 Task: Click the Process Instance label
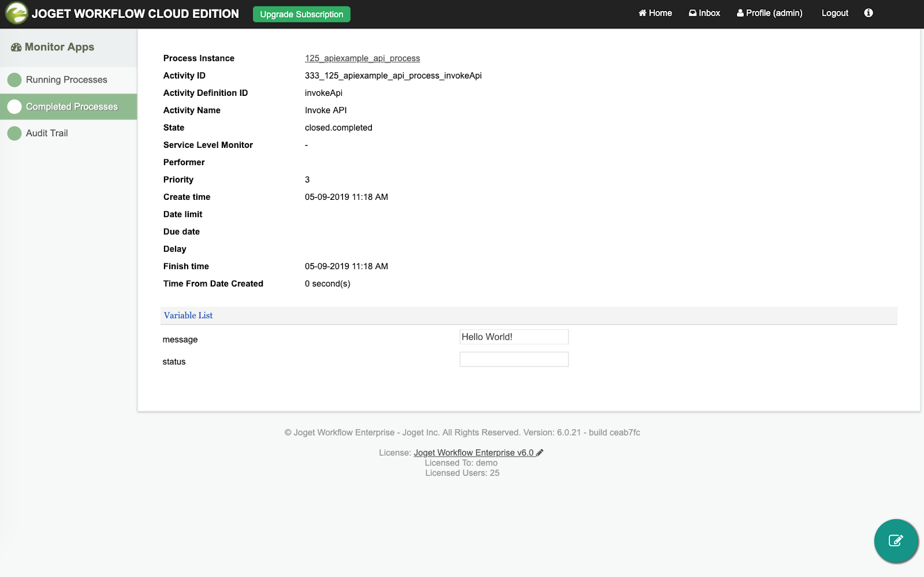point(199,58)
